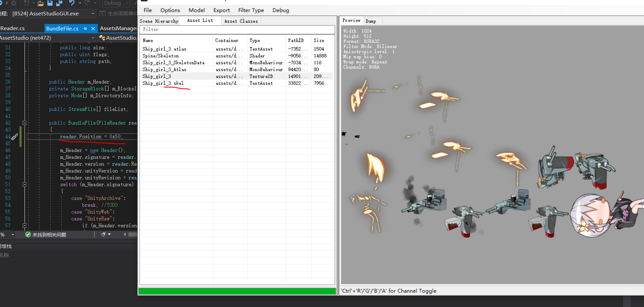Click the screwdriver quick-action icon on line 44
The width and height of the screenshot is (644, 307).
click(14, 137)
